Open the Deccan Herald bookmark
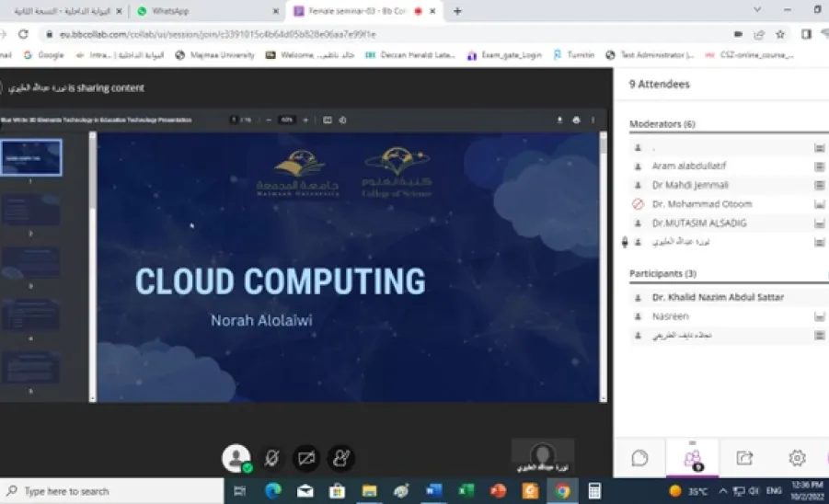Viewport: 829px width, 504px height. pyautogui.click(x=409, y=55)
